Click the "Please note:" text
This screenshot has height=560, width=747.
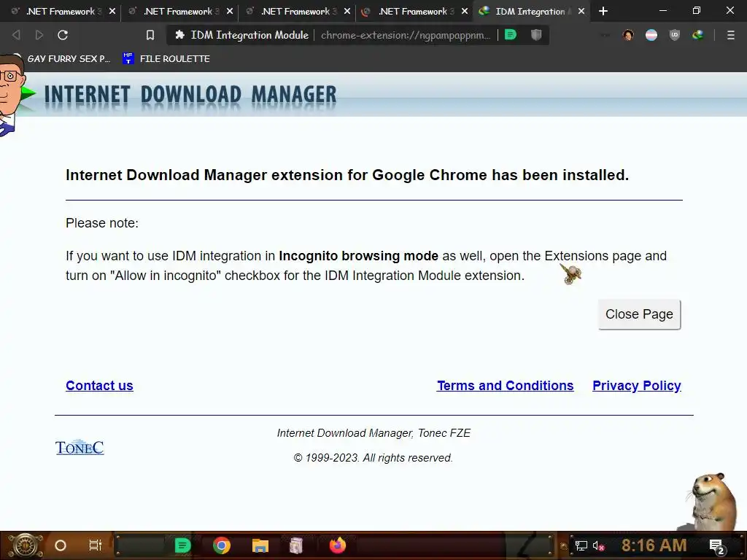[x=102, y=223]
